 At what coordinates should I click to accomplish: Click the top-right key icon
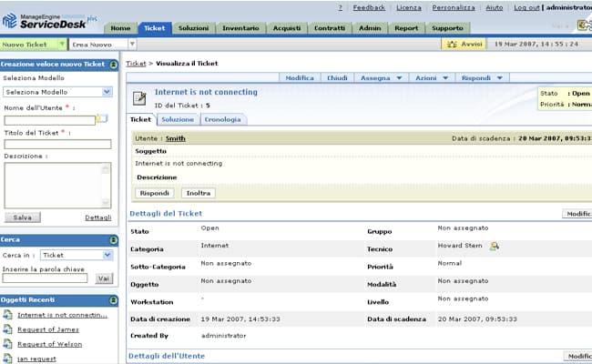click(x=585, y=25)
